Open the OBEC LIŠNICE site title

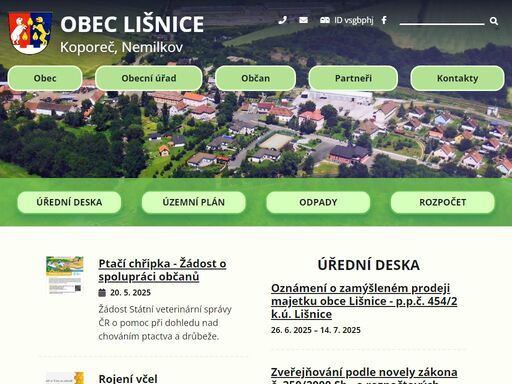coord(132,24)
